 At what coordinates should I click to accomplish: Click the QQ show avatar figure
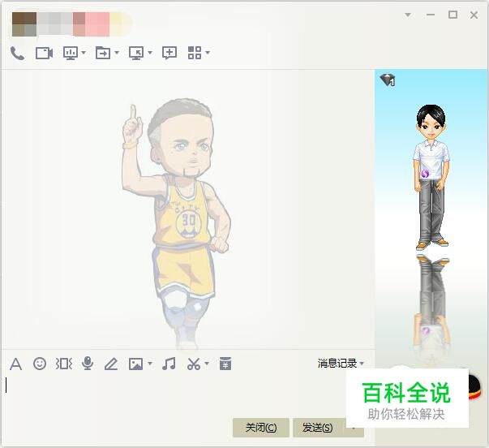[431, 177]
